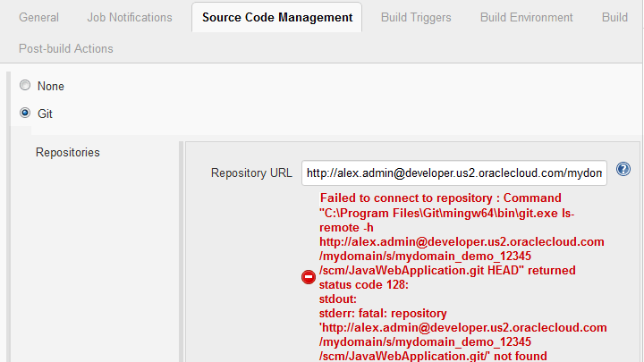644x362 pixels.
Task: Open the Build Environment tab
Action: 527,17
